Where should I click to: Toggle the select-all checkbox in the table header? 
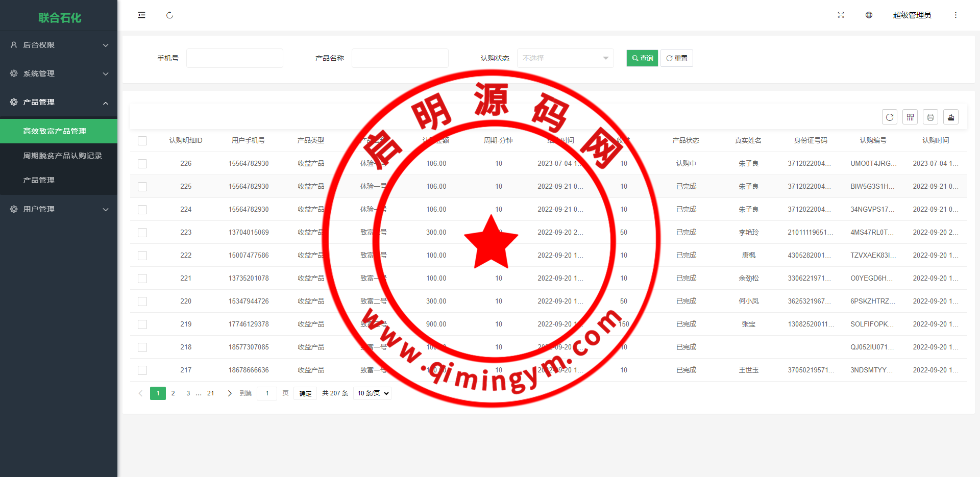tap(142, 141)
